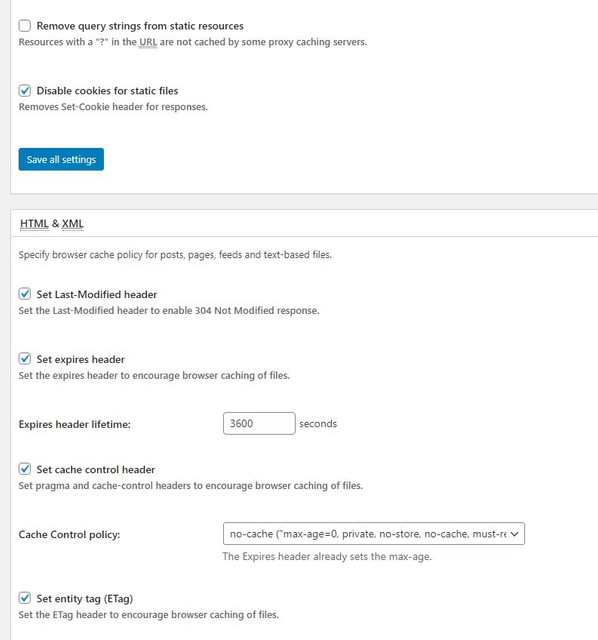Click 'The Expires header already sets the max-age.' note
This screenshot has width=598, height=640.
coord(327,556)
